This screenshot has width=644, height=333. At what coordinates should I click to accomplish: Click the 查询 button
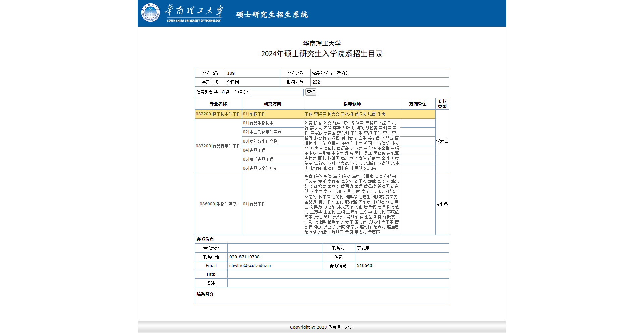pos(311,92)
